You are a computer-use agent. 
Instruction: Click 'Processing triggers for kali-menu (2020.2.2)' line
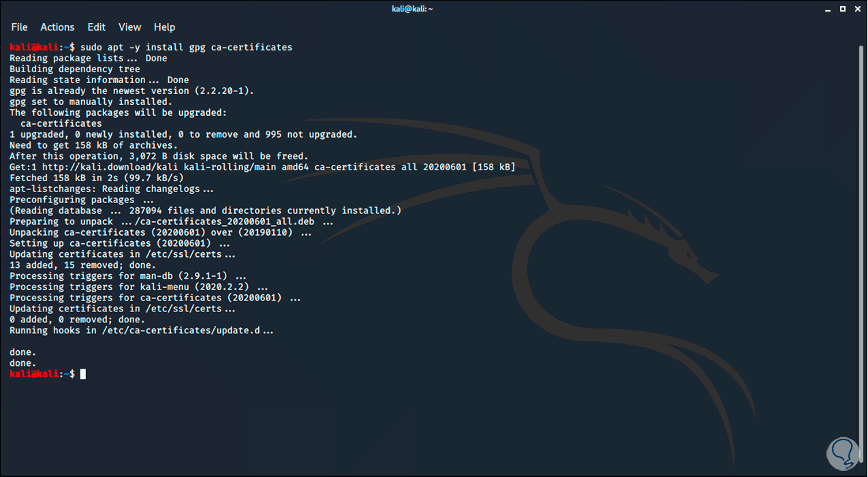139,287
